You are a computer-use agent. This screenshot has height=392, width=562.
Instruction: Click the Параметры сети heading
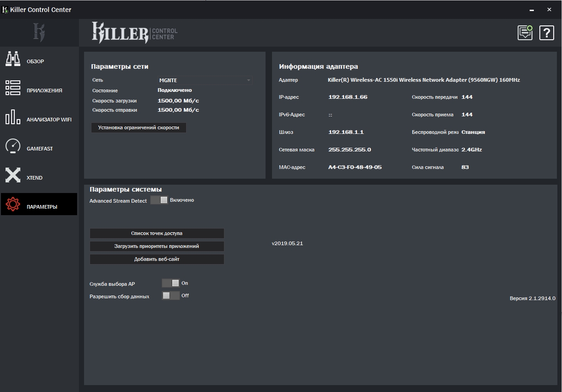pyautogui.click(x=120, y=66)
